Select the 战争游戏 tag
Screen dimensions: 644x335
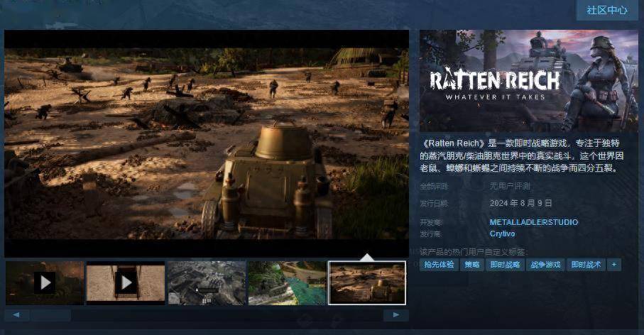(545, 265)
